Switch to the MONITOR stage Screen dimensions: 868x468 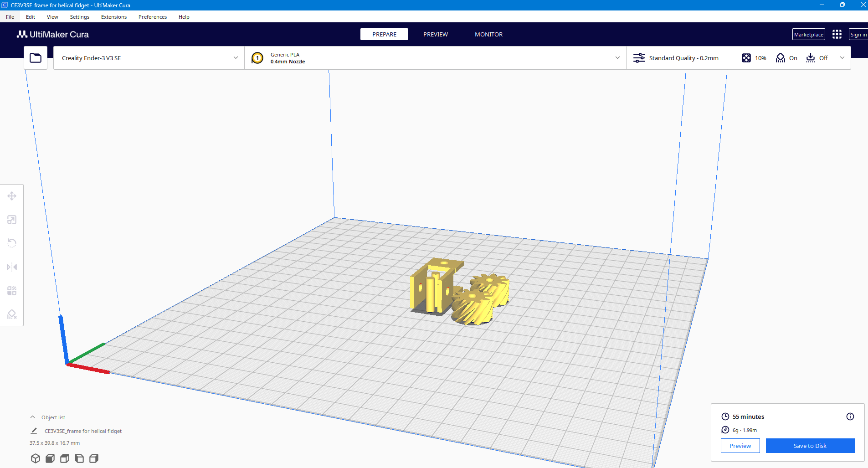(x=489, y=34)
